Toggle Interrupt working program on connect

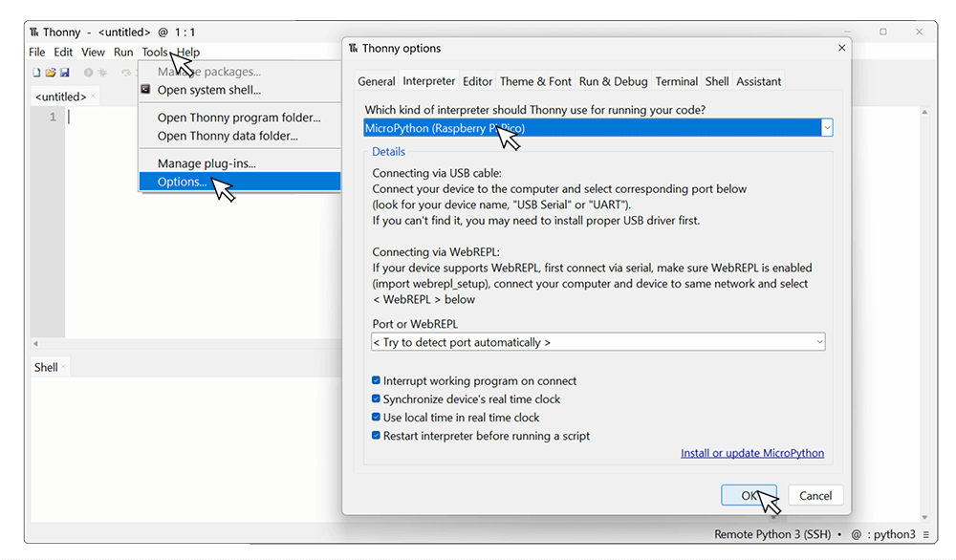coord(376,380)
